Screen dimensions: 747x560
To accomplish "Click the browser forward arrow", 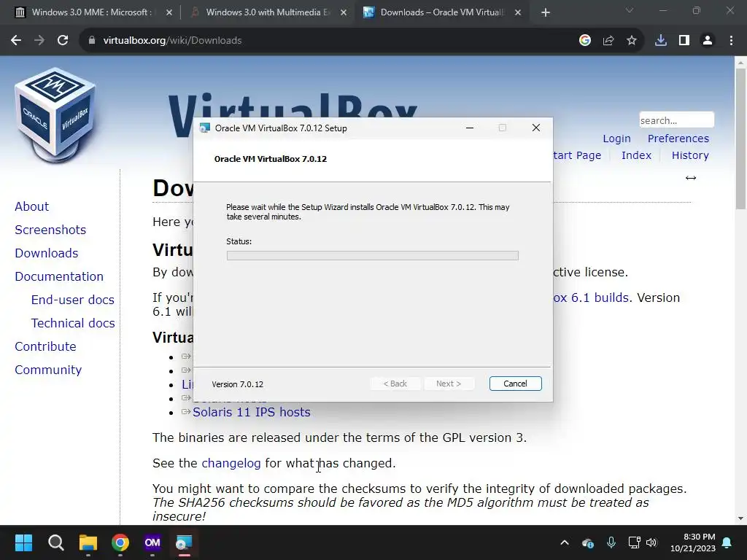I will (x=39, y=41).
